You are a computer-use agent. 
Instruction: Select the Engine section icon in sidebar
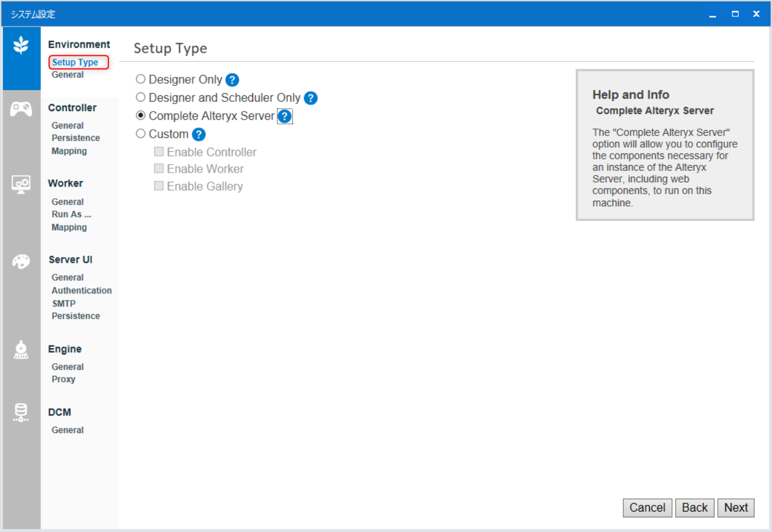[21, 349]
